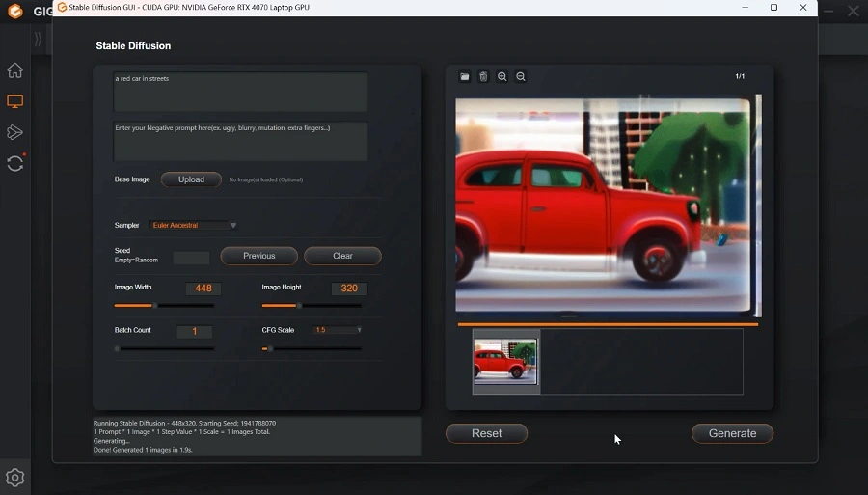This screenshot has height=495, width=868.
Task: Click the 1/1 image counter
Action: tap(740, 76)
